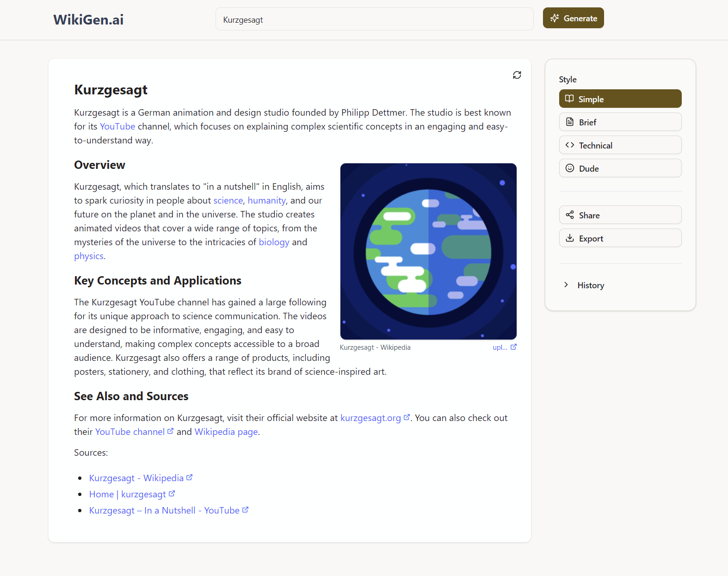This screenshot has width=728, height=576.
Task: Click external link icon beside image caption upl...
Action: pyautogui.click(x=513, y=347)
